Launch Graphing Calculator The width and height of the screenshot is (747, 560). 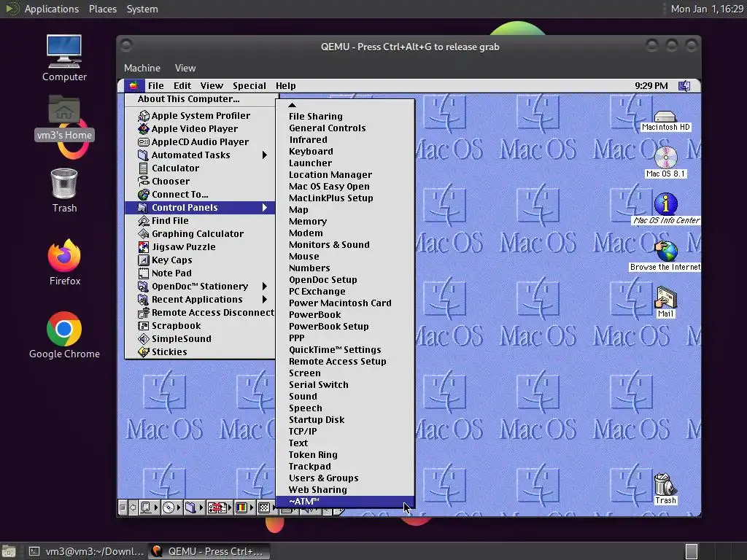[x=200, y=234]
